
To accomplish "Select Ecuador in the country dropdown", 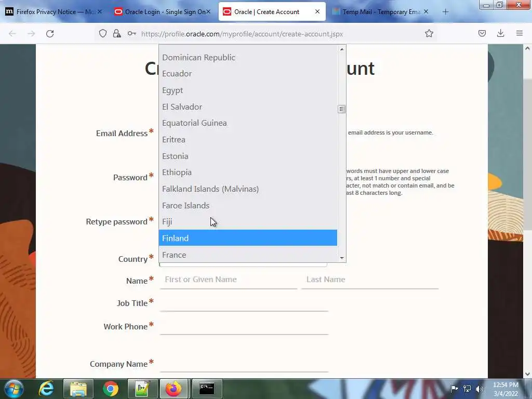I will click(x=248, y=74).
